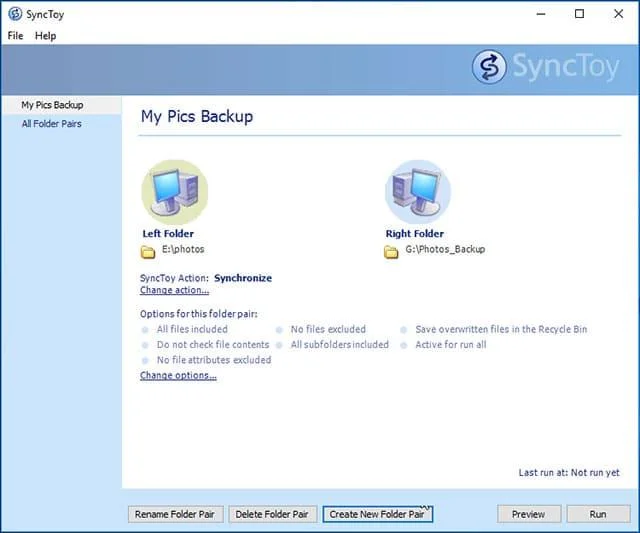The image size is (640, 533).
Task: Click the E:\photos path text
Action: [183, 249]
